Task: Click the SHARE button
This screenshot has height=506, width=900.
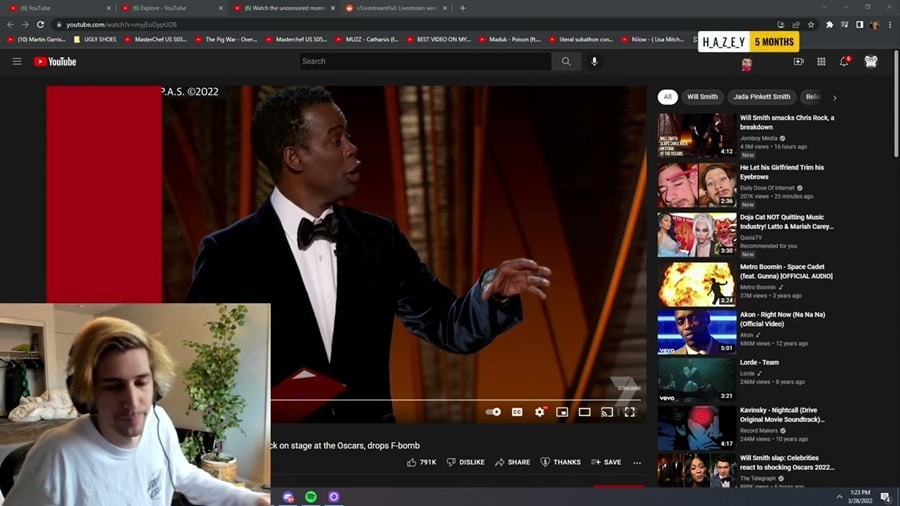Action: [x=513, y=462]
